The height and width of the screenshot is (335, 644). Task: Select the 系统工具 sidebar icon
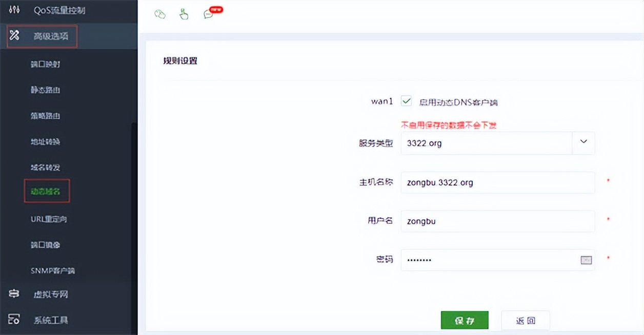tap(13, 320)
